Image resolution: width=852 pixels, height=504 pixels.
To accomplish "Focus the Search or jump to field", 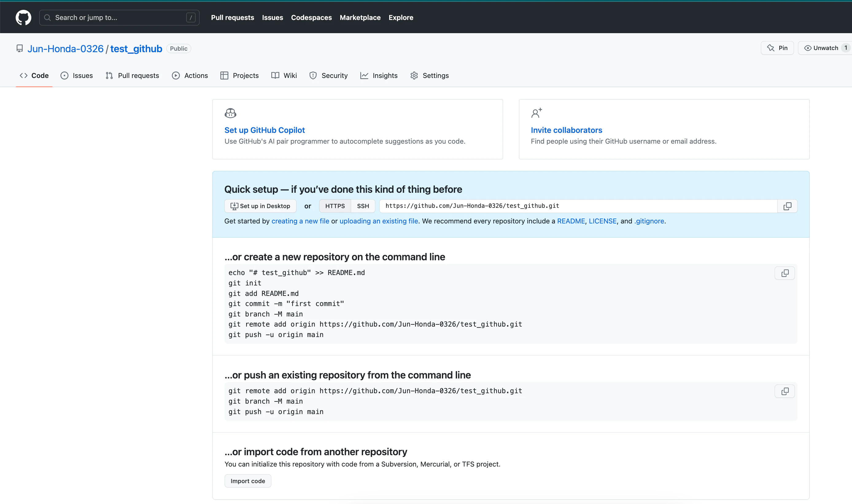I will pos(119,18).
